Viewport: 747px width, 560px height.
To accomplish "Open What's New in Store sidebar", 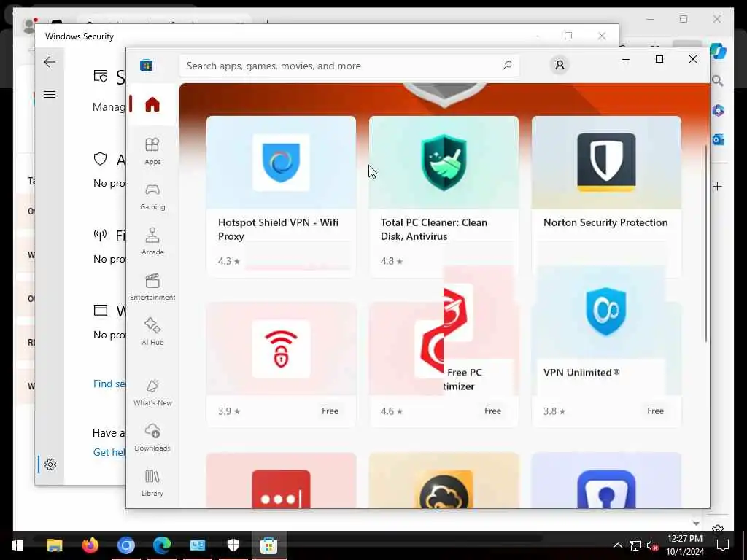I will click(152, 392).
